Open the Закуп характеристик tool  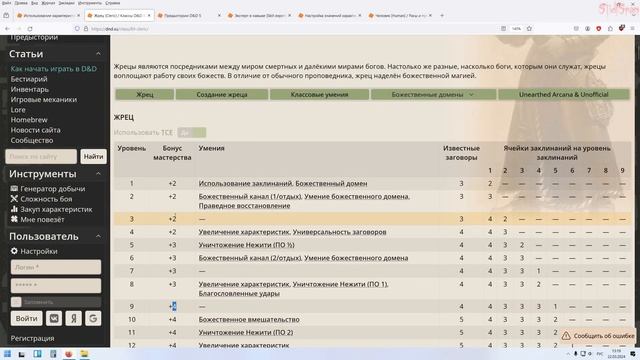(51, 209)
